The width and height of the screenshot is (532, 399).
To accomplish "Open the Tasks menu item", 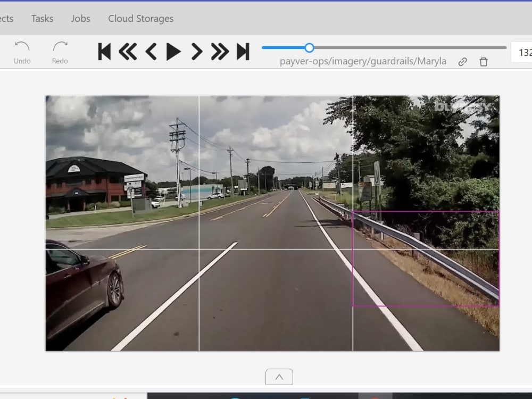I will click(x=42, y=19).
